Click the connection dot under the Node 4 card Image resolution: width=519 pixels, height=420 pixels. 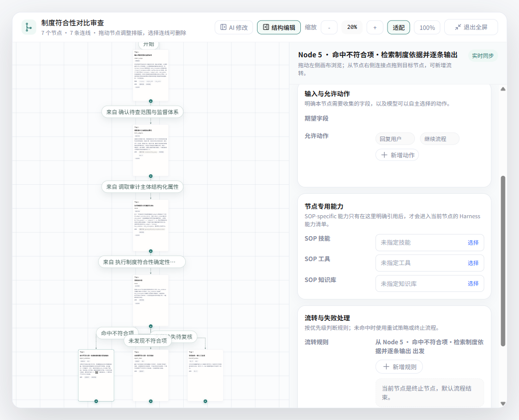(150, 326)
